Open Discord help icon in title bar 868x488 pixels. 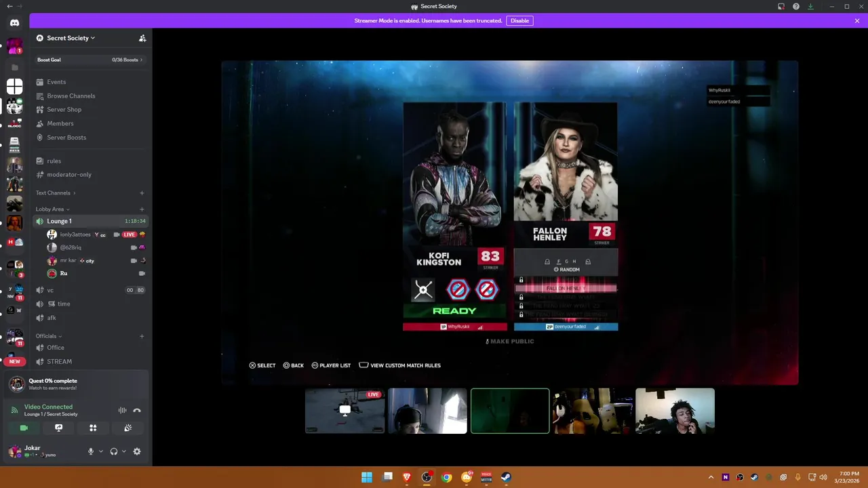pyautogui.click(x=796, y=6)
